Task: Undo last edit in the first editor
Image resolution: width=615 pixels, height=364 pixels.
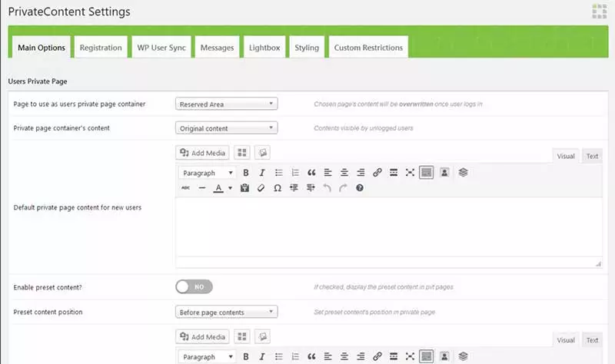Action: click(327, 188)
